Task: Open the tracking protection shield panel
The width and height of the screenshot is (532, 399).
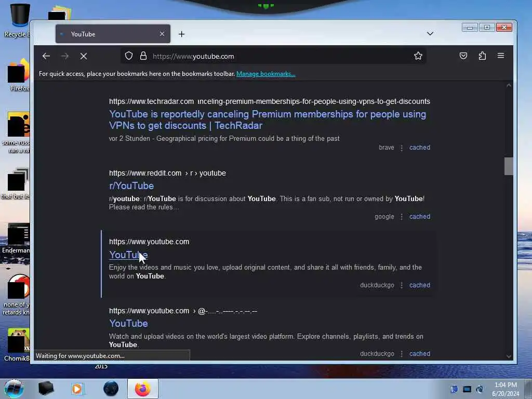Action: (x=129, y=56)
